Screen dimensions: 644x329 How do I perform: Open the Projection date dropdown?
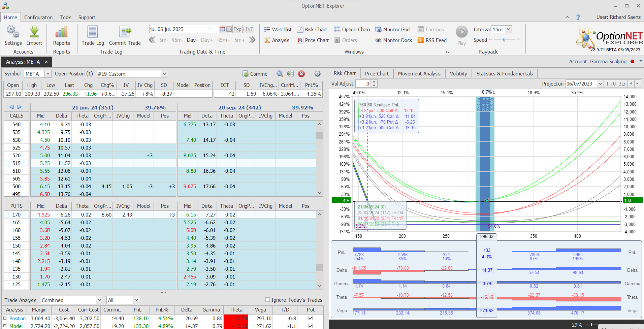pos(600,84)
